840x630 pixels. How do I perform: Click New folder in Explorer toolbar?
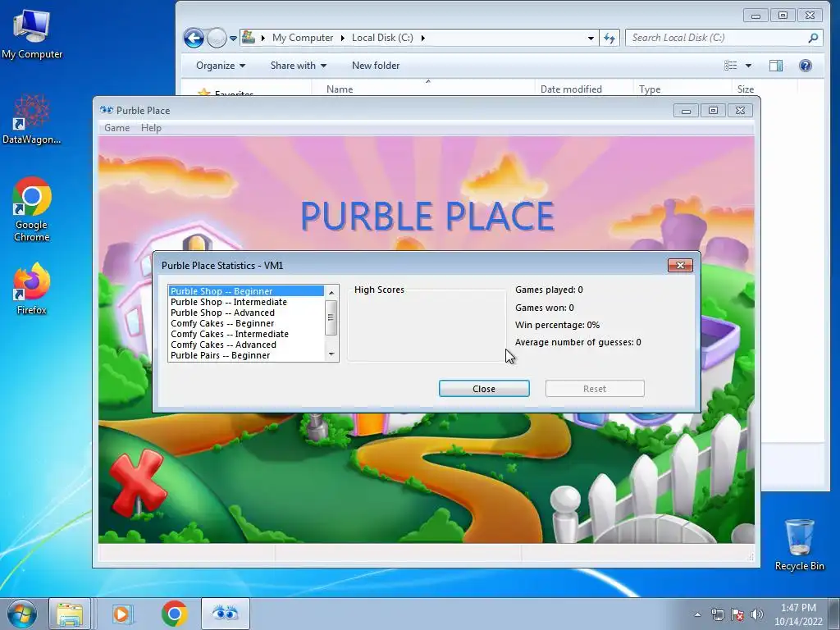click(376, 66)
